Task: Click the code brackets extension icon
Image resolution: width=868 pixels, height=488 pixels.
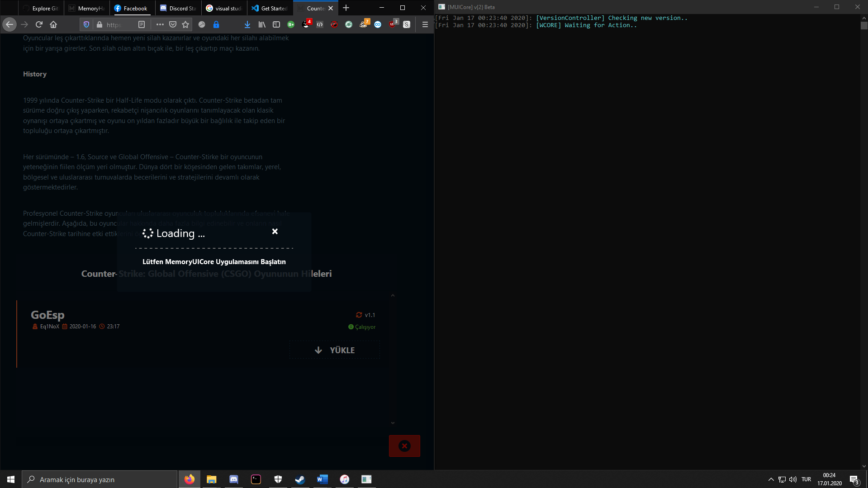Action: tap(320, 24)
